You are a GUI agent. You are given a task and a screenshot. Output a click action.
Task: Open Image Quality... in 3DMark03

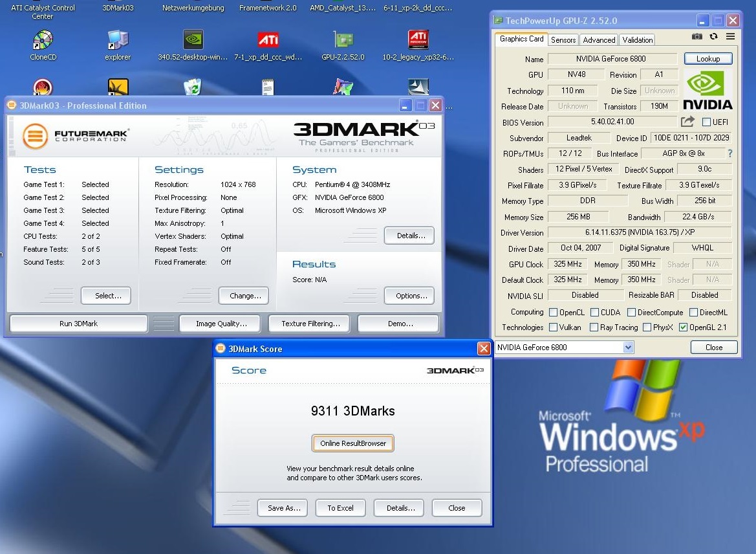click(220, 324)
